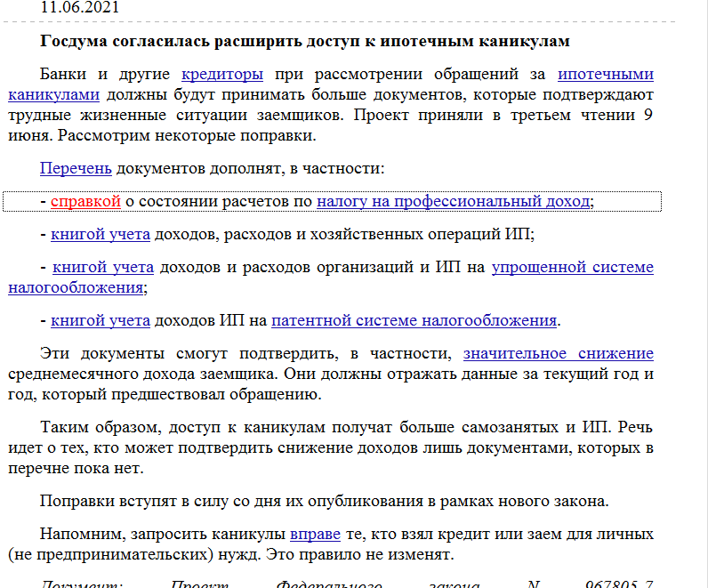Click 'книгой учета' link before 'хозяйственных операций' item
The image size is (708, 588).
pos(101,235)
